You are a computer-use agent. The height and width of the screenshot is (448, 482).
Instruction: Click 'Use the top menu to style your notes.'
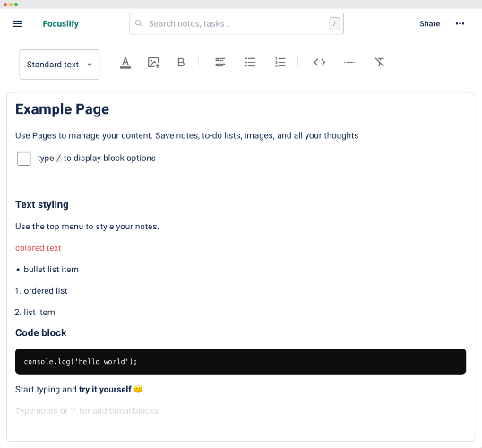click(87, 227)
